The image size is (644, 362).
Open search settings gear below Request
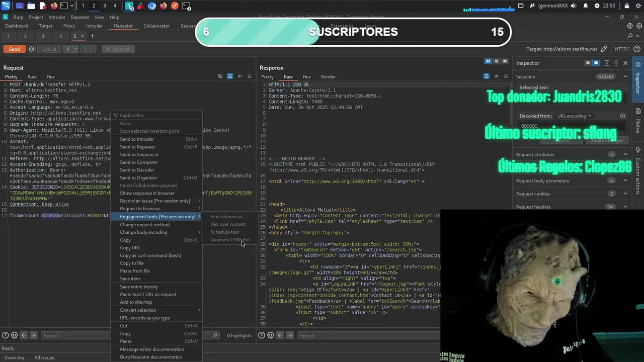[14, 335]
